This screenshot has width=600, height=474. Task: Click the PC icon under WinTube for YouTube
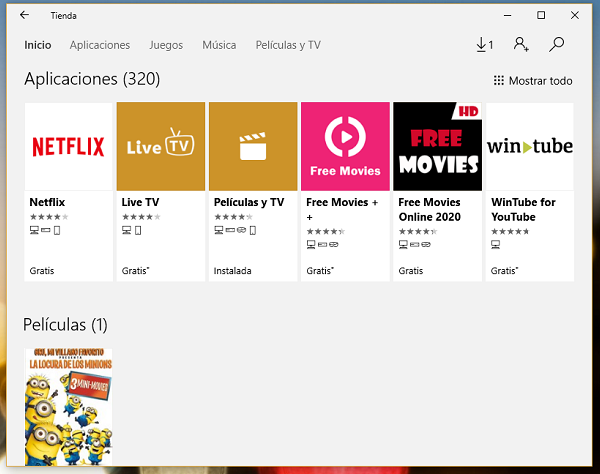(496, 244)
